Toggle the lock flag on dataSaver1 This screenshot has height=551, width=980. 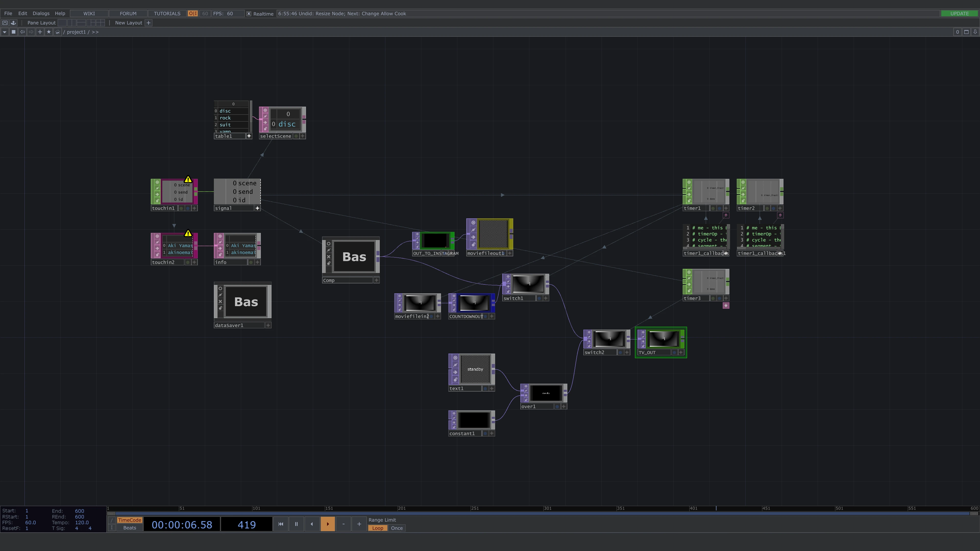(220, 308)
